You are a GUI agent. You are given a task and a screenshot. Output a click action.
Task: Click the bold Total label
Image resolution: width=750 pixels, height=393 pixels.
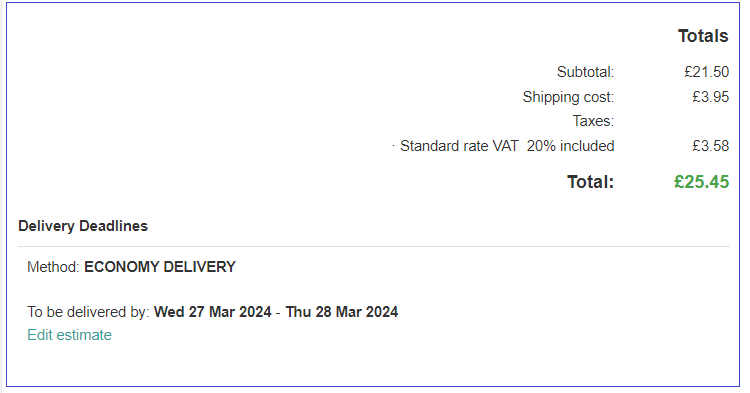click(590, 182)
